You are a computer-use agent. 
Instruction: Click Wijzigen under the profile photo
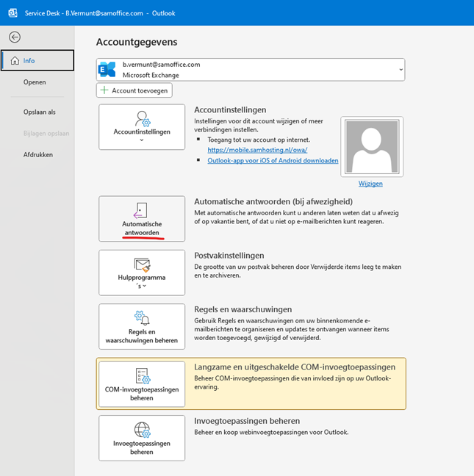(370, 184)
